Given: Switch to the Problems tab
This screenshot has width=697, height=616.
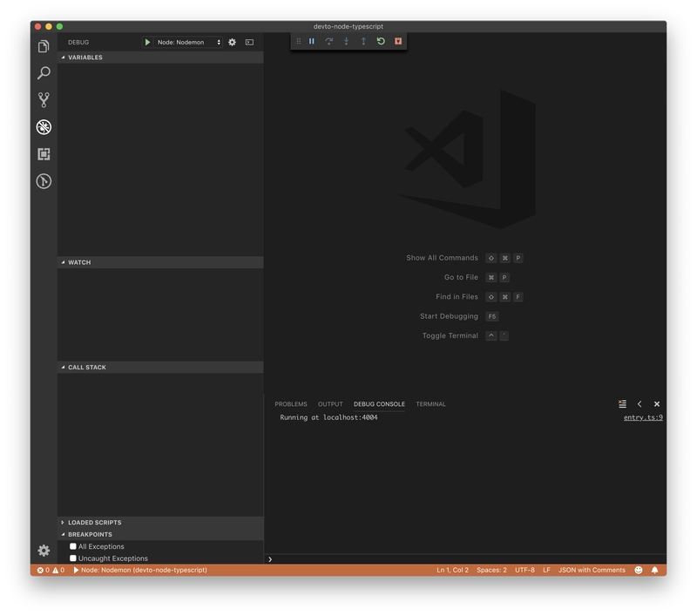Looking at the screenshot, I should [291, 404].
